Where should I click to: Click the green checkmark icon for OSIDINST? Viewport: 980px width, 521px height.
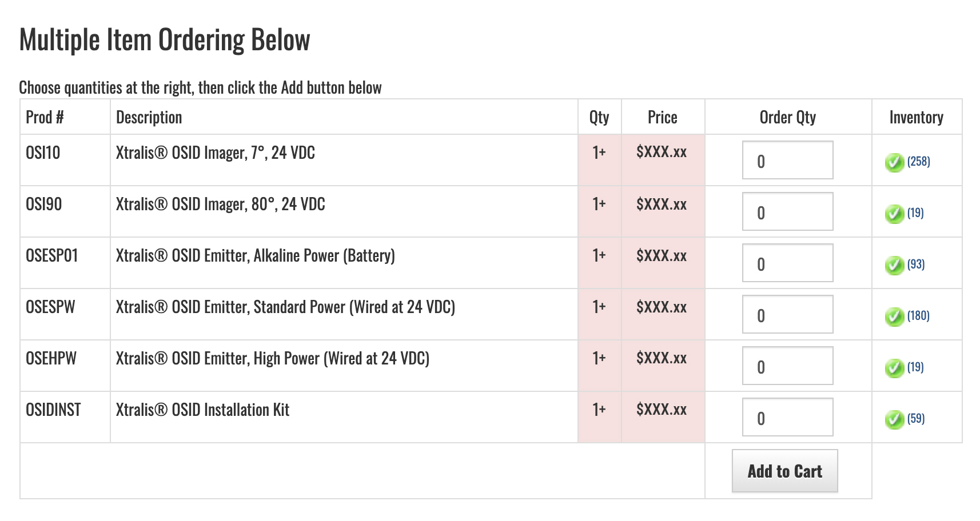coord(894,420)
